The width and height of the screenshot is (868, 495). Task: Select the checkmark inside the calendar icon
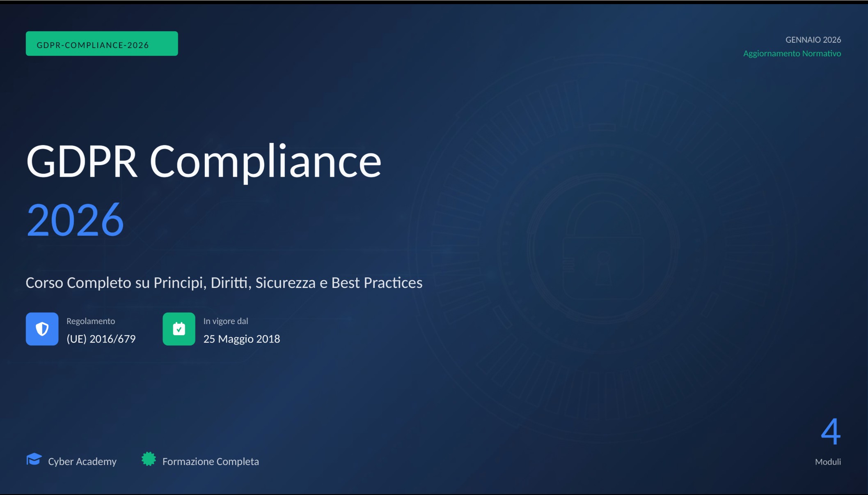coord(179,329)
